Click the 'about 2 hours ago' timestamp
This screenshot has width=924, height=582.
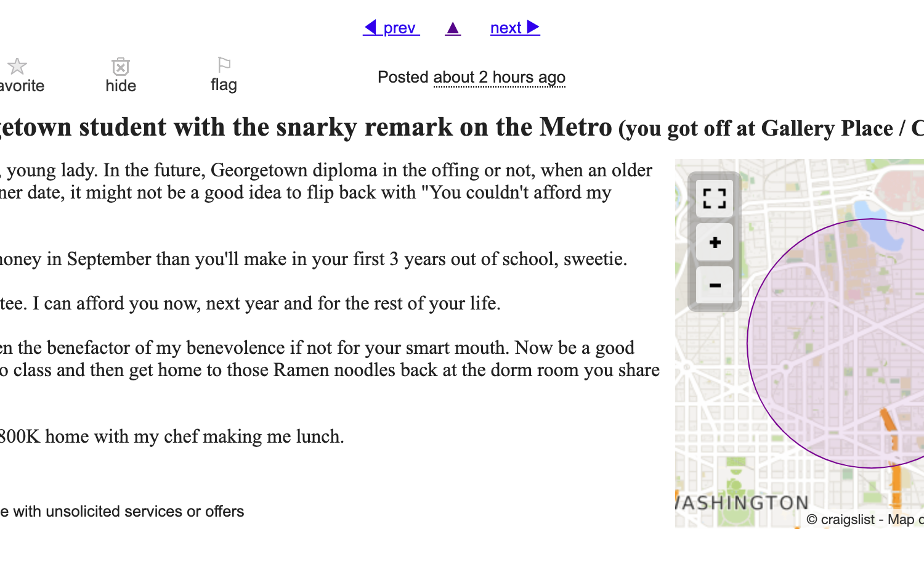[x=499, y=77]
